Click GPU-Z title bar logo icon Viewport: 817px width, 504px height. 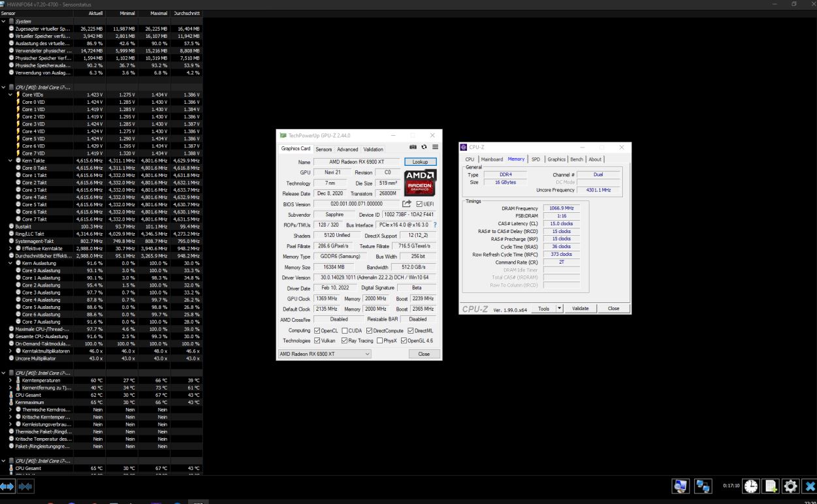tap(283, 135)
